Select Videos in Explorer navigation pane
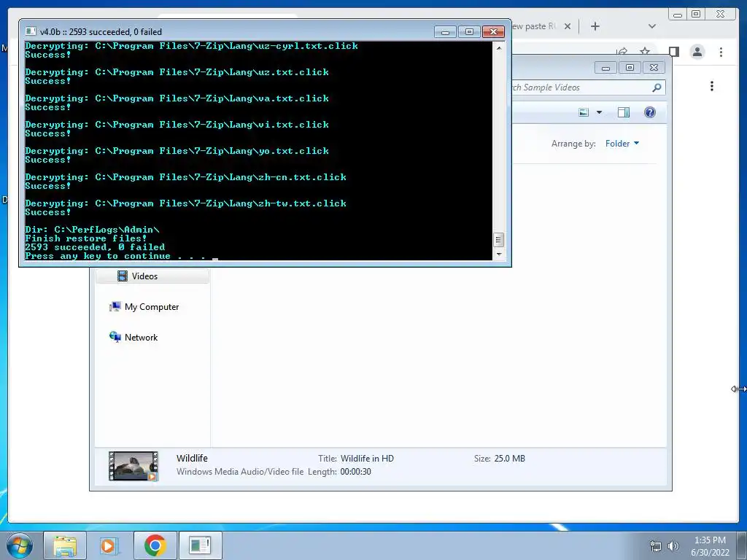Screen dimensions: 747x560 tap(152, 276)
